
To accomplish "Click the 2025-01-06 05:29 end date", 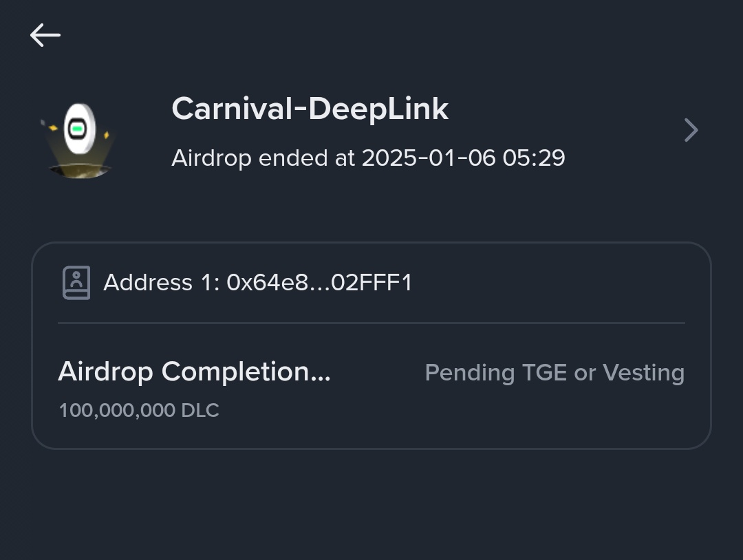I will [x=463, y=158].
